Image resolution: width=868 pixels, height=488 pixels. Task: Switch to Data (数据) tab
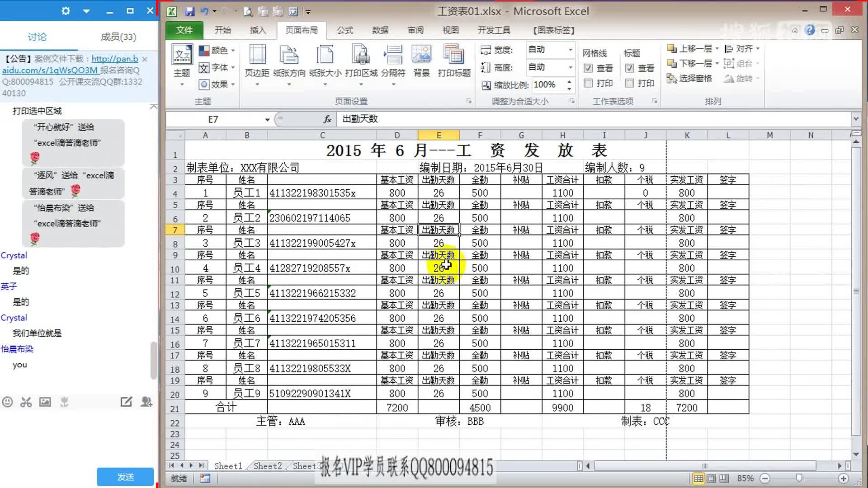tap(380, 30)
